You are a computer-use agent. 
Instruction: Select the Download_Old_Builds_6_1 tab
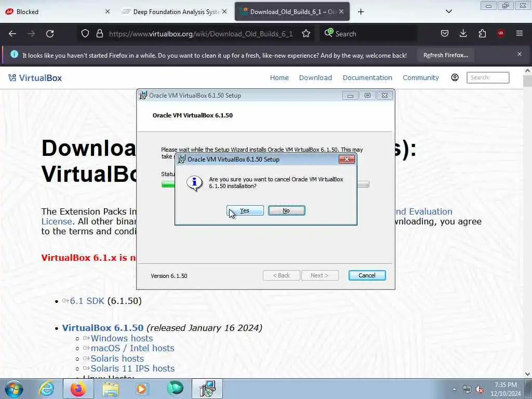coord(292,12)
